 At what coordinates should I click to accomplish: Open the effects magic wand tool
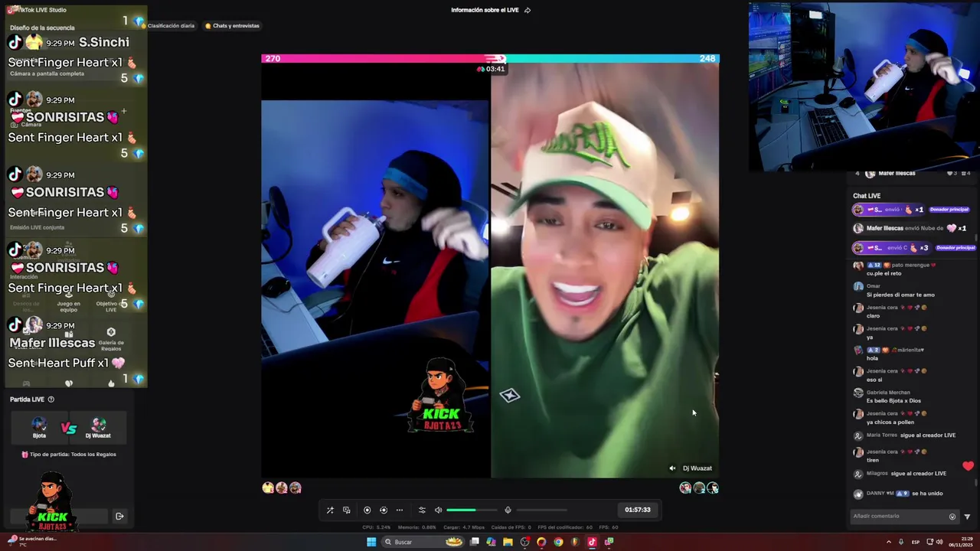tap(330, 510)
